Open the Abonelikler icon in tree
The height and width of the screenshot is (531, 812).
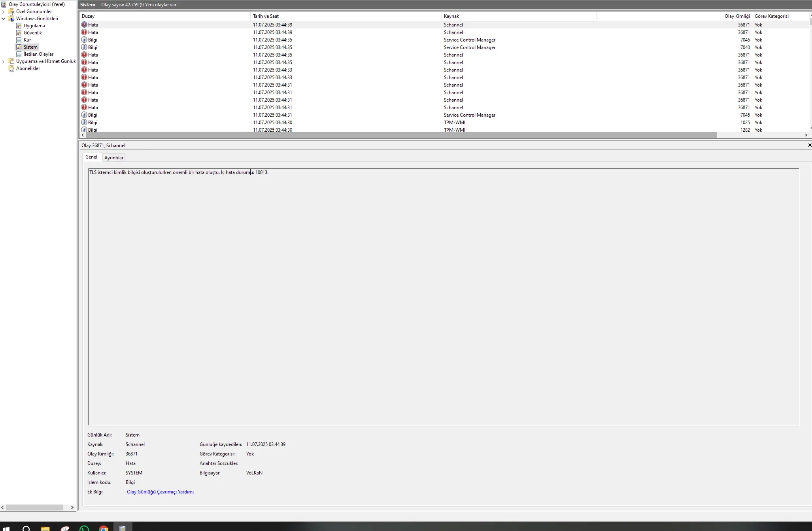tap(11, 68)
